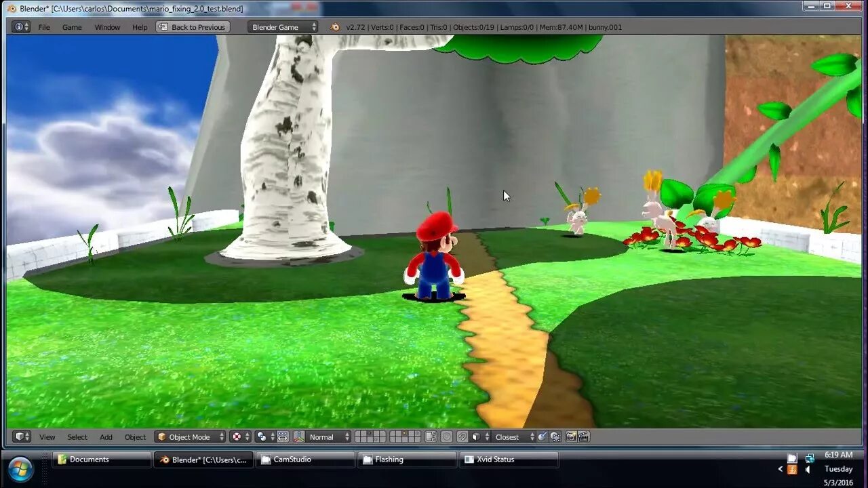Open the Object Mode dropdown

coord(190,437)
